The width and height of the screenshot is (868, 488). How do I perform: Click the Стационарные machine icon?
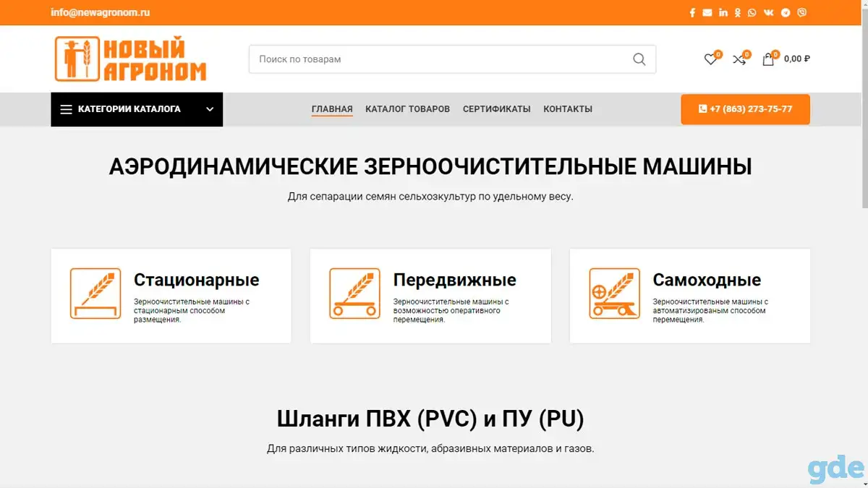click(95, 294)
